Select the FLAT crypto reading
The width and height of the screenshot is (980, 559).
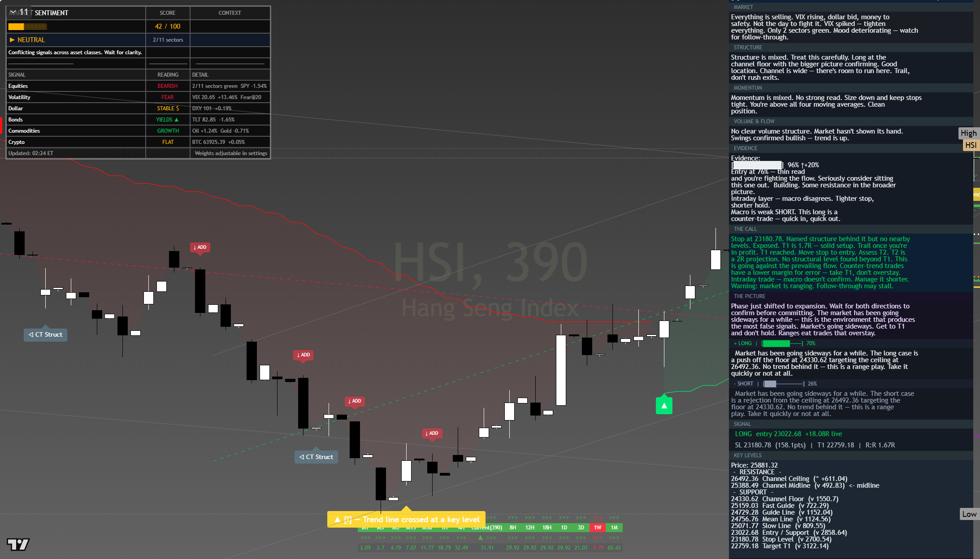[168, 142]
